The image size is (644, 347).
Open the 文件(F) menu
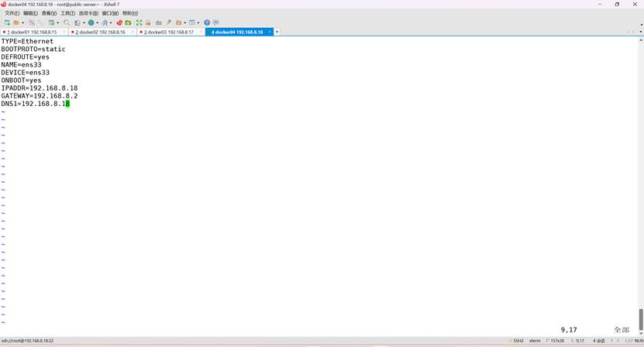pos(12,13)
